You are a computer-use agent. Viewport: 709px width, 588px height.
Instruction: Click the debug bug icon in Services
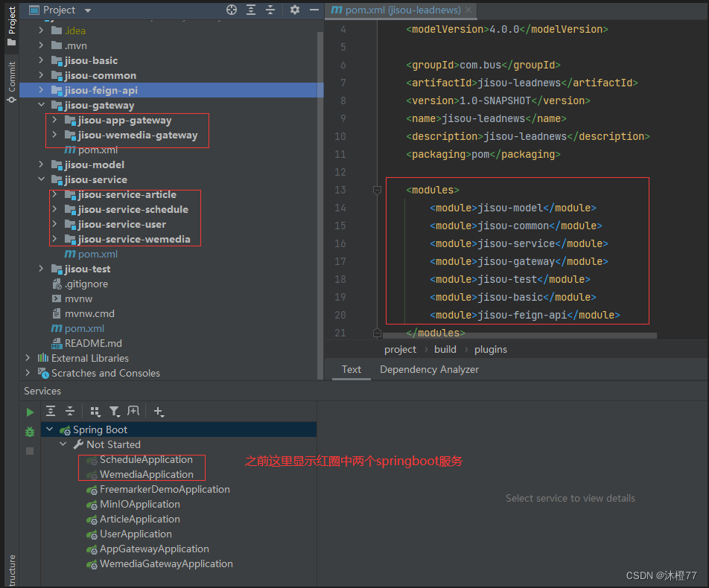[30, 432]
